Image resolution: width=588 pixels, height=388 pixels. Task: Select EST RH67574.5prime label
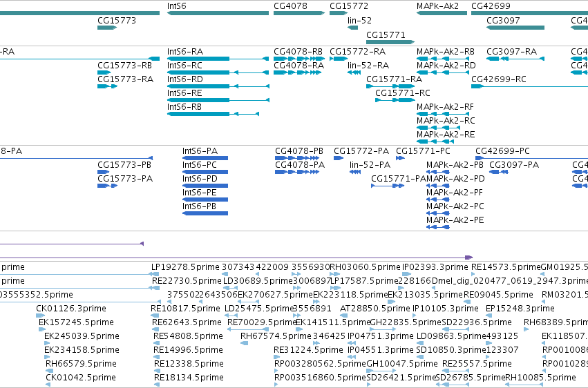[x=276, y=337]
